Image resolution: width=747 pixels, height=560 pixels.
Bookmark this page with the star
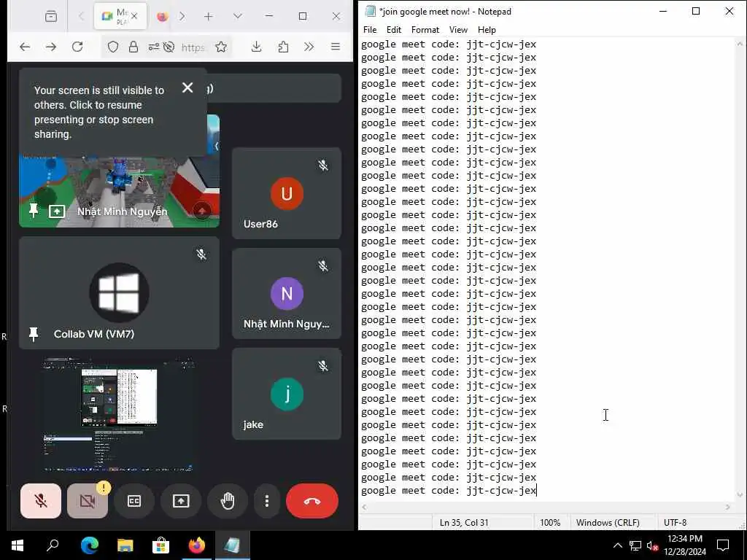tap(220, 47)
